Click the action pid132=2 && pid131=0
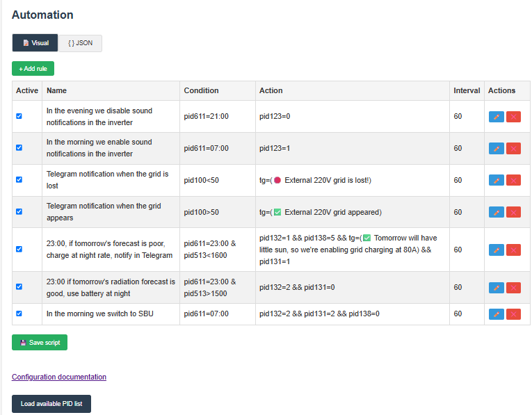Viewport: 532px width, 415px height. click(297, 288)
